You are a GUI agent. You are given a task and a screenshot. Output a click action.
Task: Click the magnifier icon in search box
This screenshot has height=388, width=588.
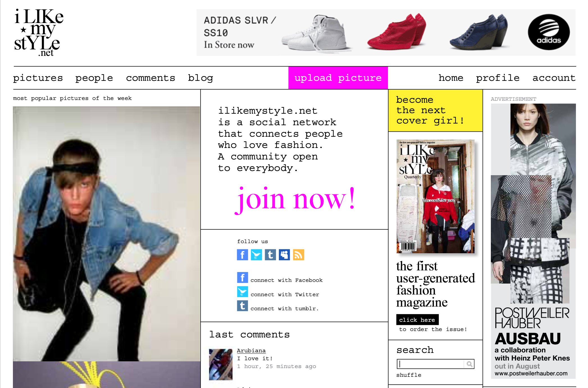(469, 364)
